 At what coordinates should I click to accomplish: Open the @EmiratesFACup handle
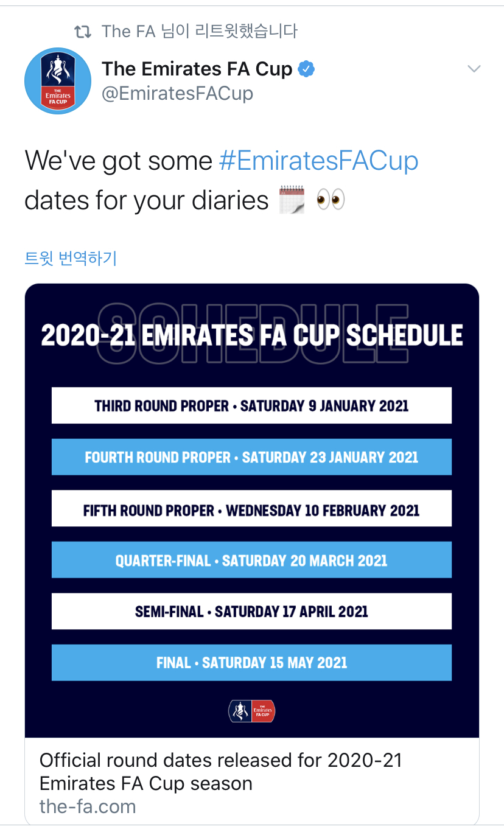click(177, 94)
